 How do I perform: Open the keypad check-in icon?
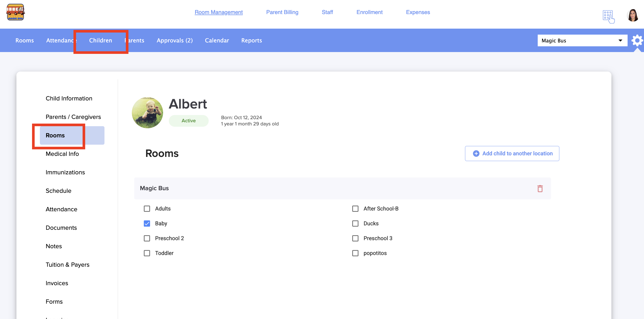click(608, 16)
